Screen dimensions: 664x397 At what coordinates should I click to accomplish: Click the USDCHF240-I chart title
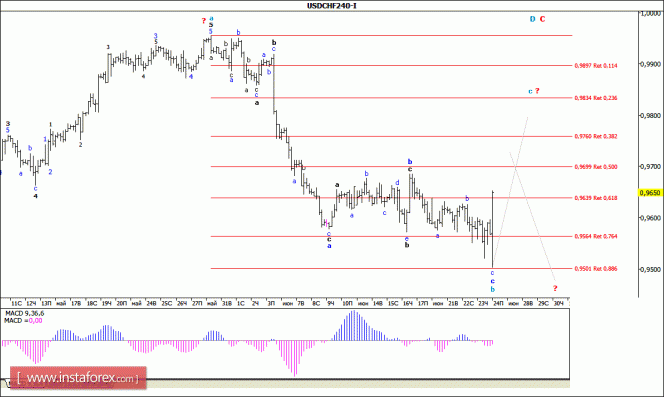(332, 6)
